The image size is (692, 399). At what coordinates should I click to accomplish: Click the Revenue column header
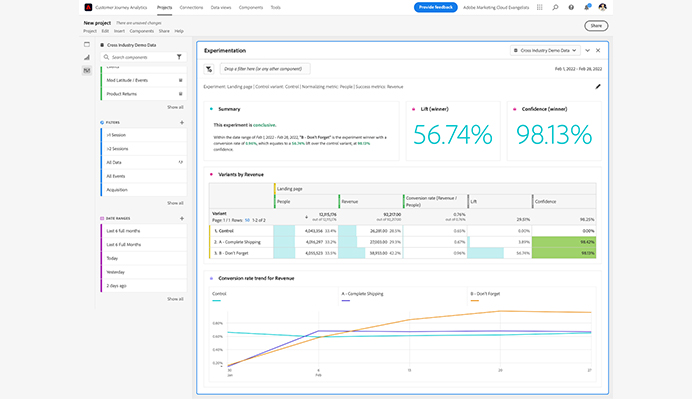click(x=370, y=201)
